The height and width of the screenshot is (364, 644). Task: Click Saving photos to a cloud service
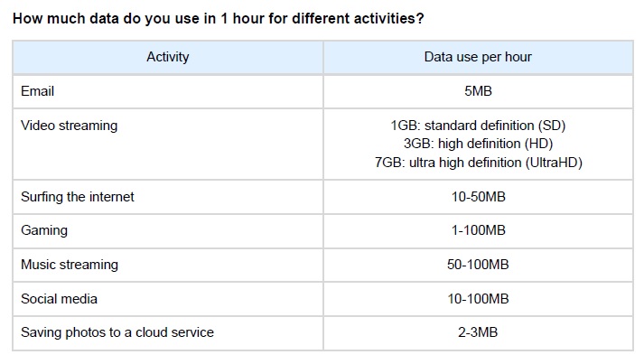117,332
